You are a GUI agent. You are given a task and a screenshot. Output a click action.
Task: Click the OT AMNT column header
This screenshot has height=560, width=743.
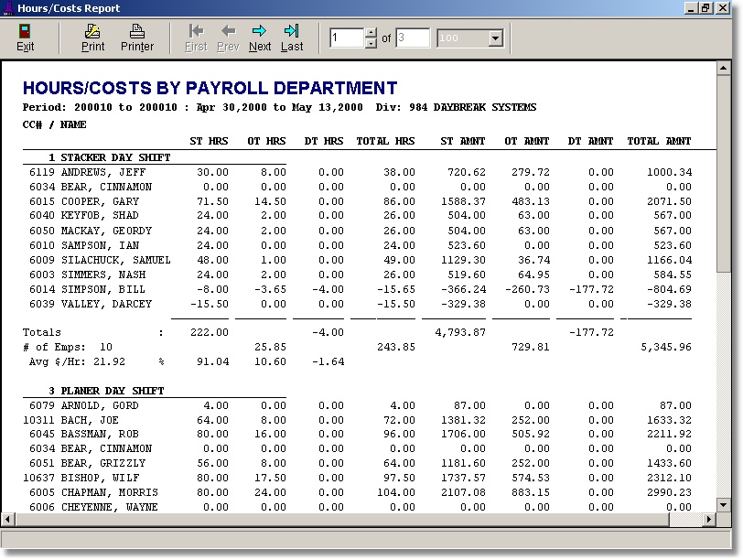[526, 141]
